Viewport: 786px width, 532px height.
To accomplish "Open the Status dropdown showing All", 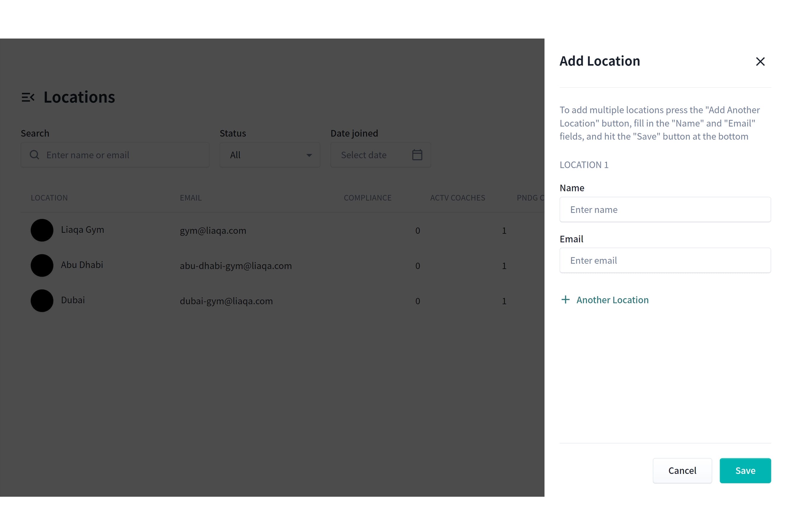I will point(270,155).
